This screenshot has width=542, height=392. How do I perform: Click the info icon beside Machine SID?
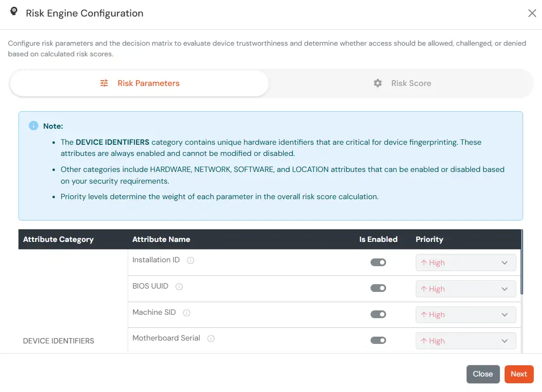[186, 313]
